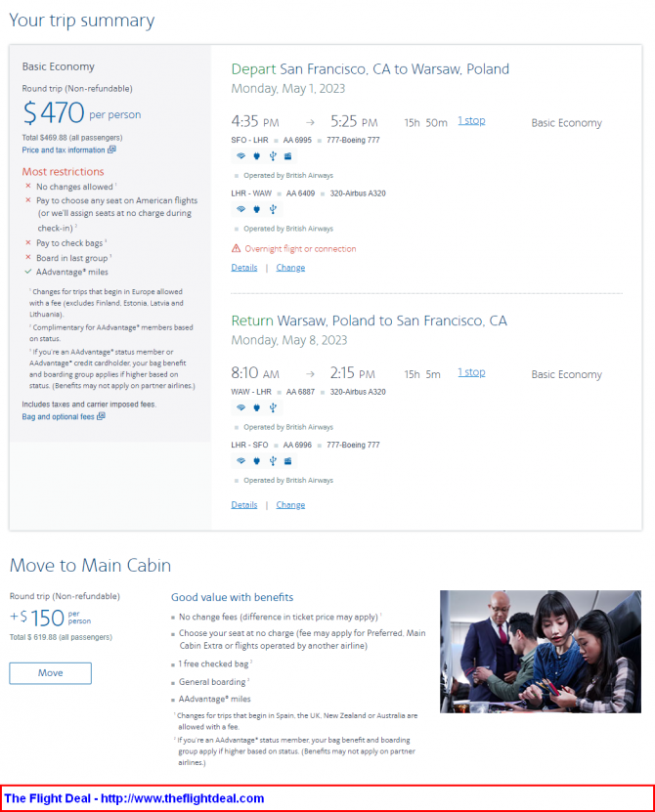This screenshot has height=812, width=655.
Task: Click the red X beside Board in last group
Action: (28, 257)
